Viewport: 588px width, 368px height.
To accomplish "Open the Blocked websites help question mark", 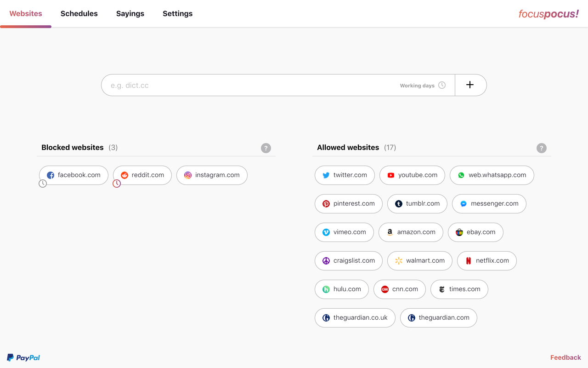I will pos(266,148).
